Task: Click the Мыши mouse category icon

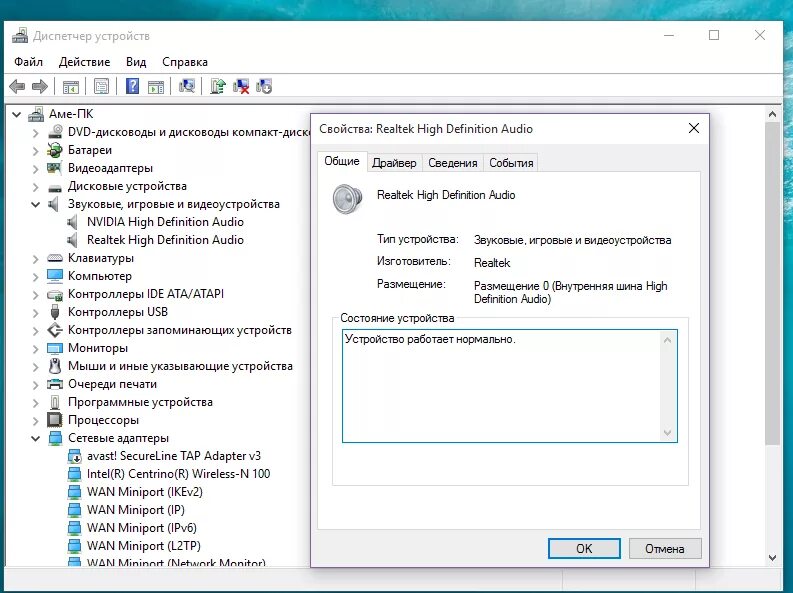Action: 55,366
